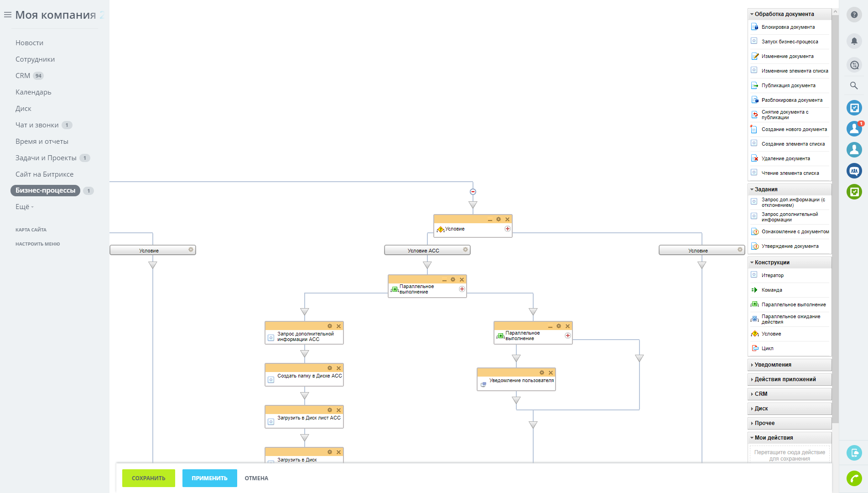Viewport: 868px width, 493px height.
Task: Click hamburger menu icon beside Моя компания
Action: pos(8,15)
